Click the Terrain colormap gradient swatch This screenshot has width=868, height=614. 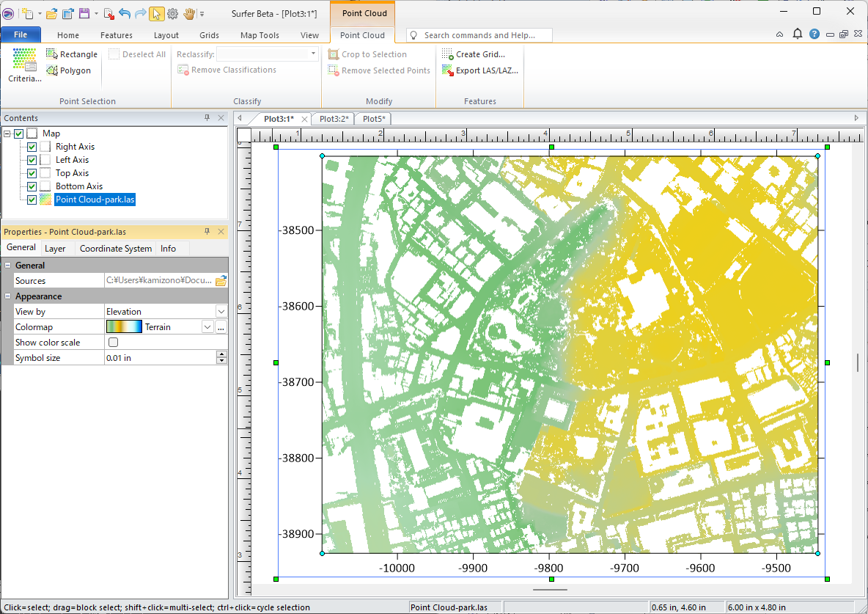click(124, 327)
